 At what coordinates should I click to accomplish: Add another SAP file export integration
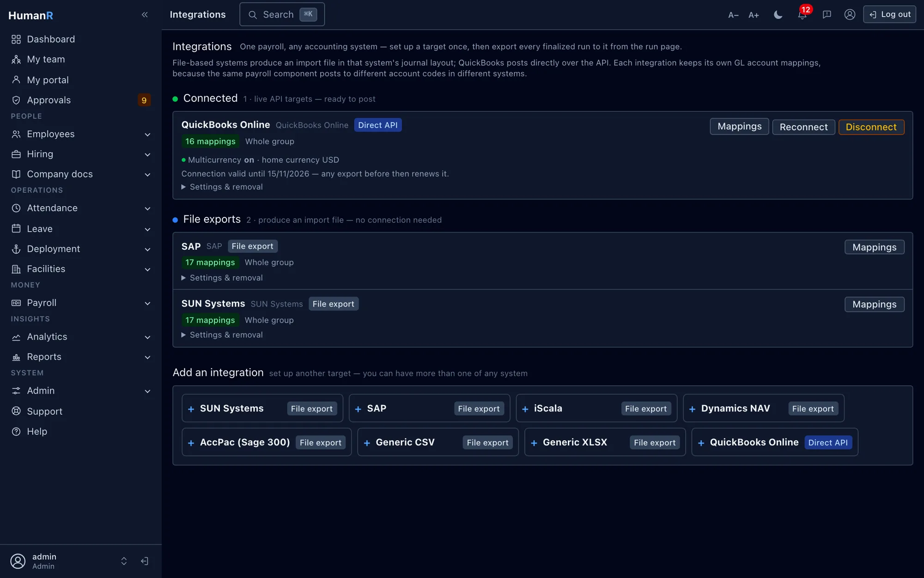tap(430, 408)
